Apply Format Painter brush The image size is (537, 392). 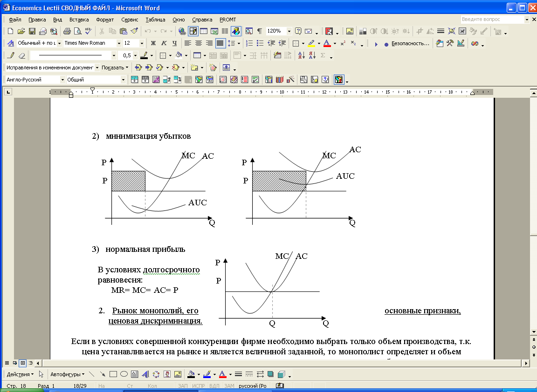[x=134, y=32]
